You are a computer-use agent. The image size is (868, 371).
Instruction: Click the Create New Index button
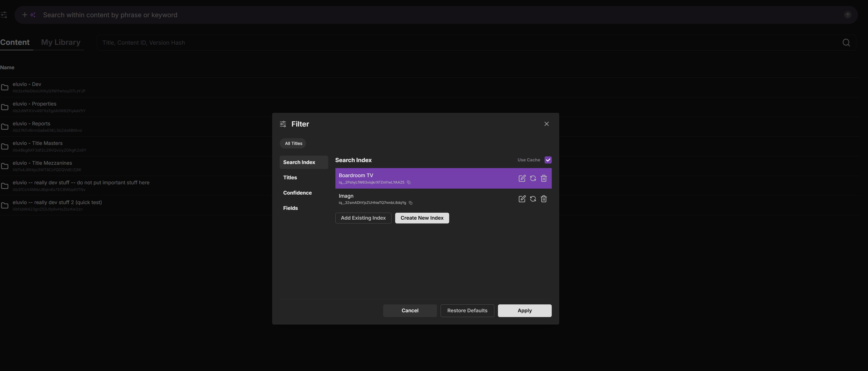(x=422, y=218)
